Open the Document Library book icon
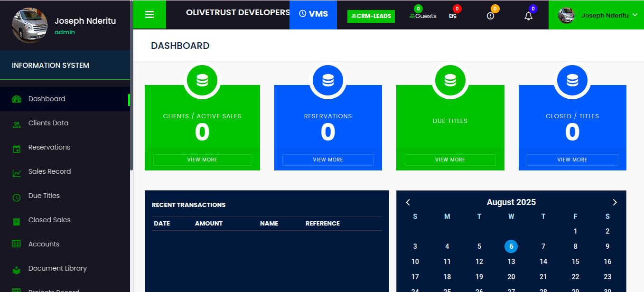The height and width of the screenshot is (292, 644). click(x=16, y=268)
